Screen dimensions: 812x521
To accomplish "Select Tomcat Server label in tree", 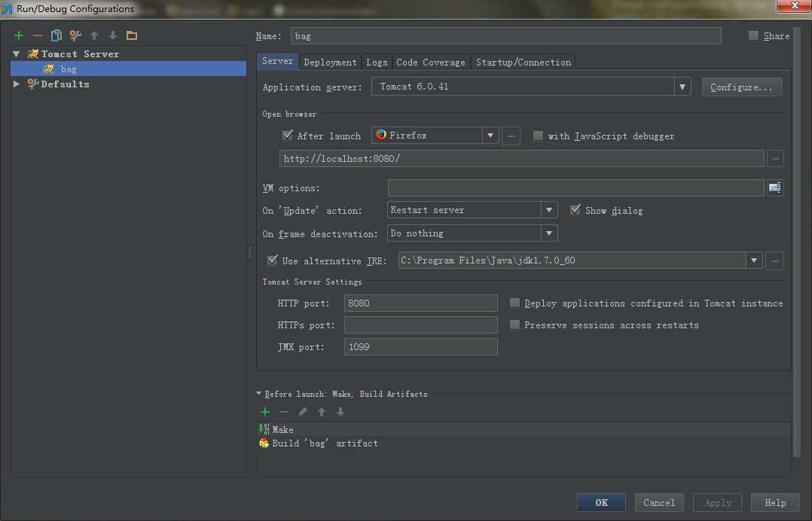I will point(81,53).
